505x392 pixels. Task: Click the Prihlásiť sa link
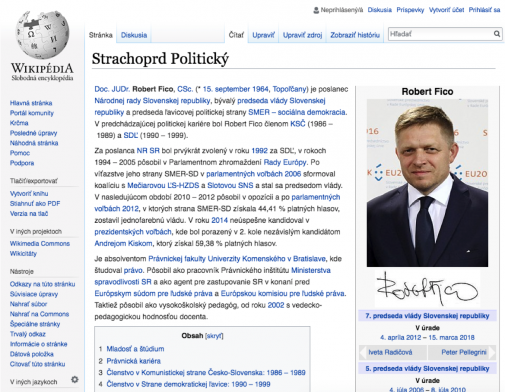pos(484,10)
